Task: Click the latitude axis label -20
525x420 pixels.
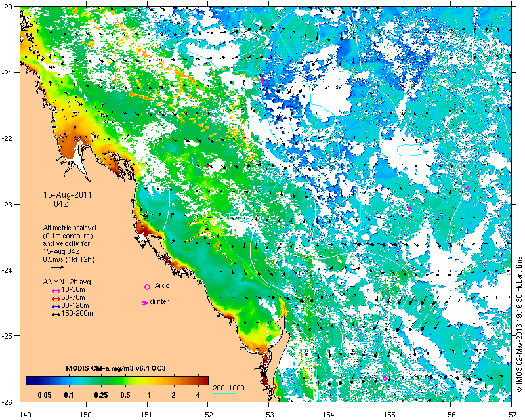Action: click(x=7, y=8)
